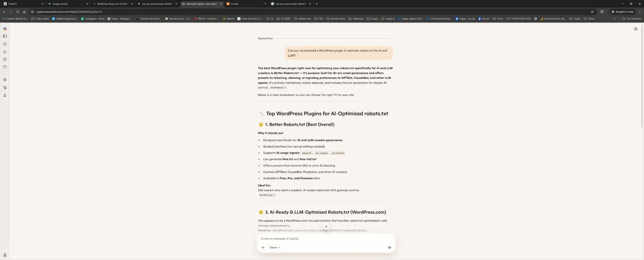Click WordPress.org citation after intro paragraph
Image resolution: width=644 pixels, height=260 pixels.
point(278,88)
